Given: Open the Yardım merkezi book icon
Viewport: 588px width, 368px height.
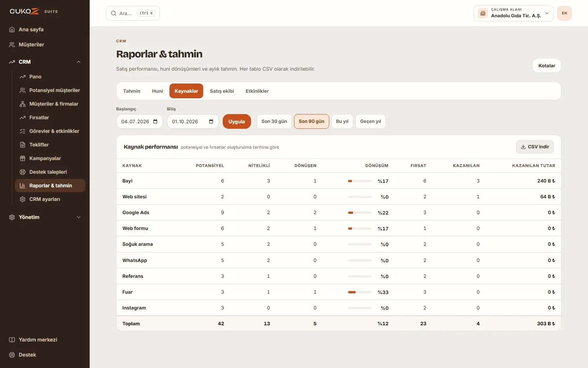Looking at the screenshot, I should pyautogui.click(x=12, y=340).
